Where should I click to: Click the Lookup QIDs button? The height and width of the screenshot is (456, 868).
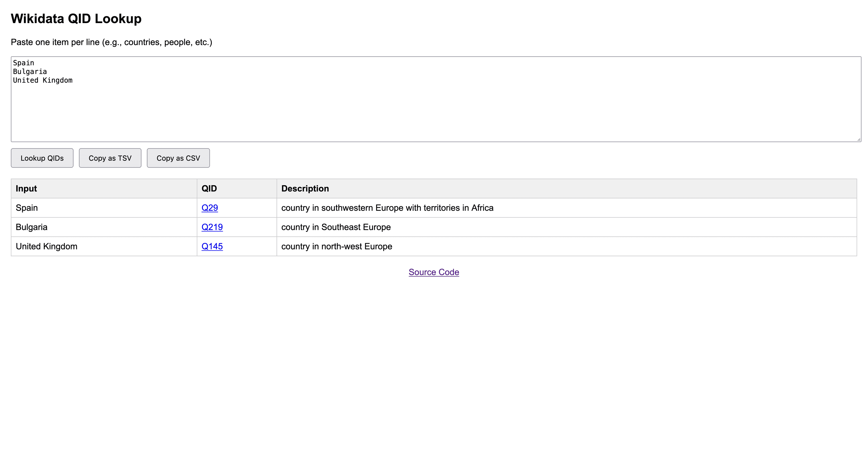[42, 158]
